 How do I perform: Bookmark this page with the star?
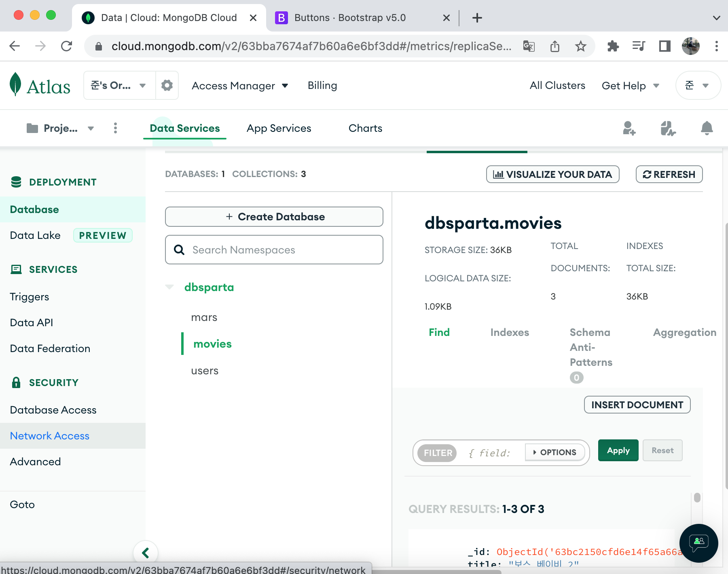(580, 46)
